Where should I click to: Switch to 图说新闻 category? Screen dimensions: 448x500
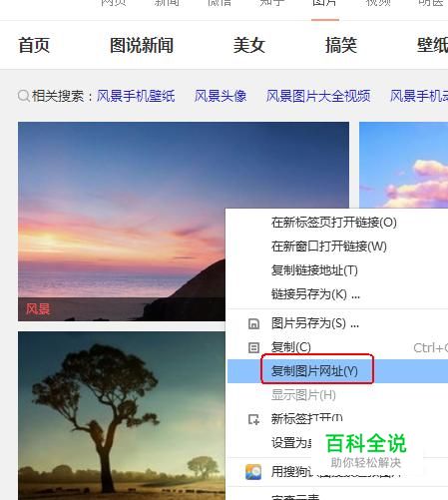point(142,45)
